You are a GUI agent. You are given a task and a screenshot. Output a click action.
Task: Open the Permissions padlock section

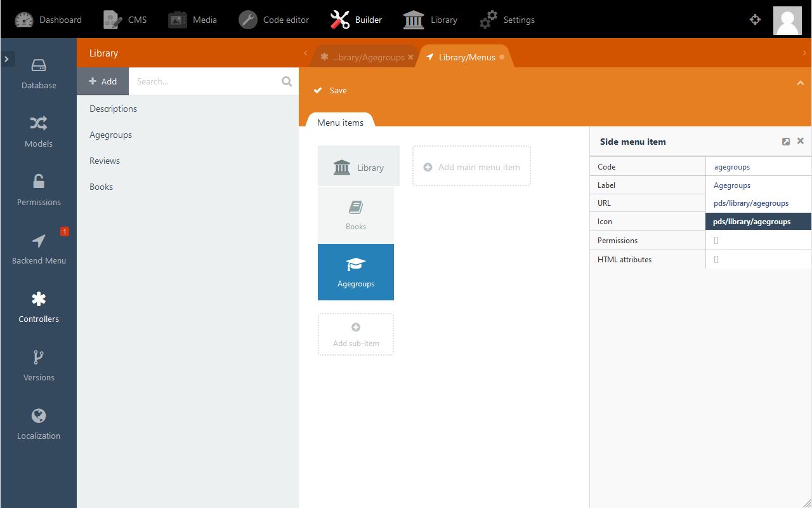click(39, 190)
